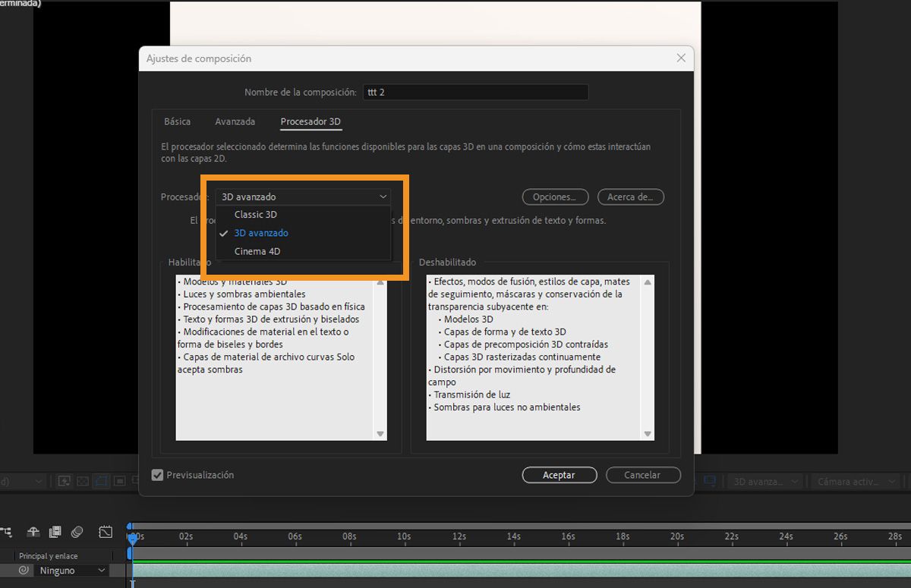Open the Cámara activa view dropdown

855,480
